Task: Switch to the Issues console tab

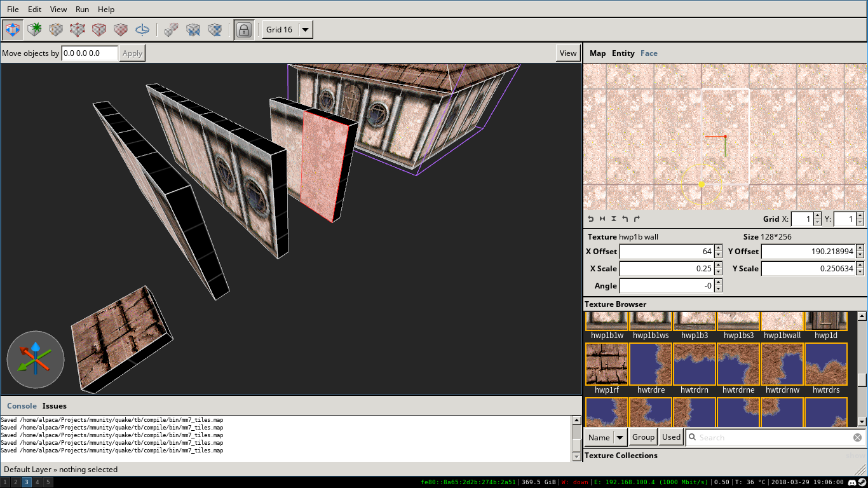Action: [54, 406]
